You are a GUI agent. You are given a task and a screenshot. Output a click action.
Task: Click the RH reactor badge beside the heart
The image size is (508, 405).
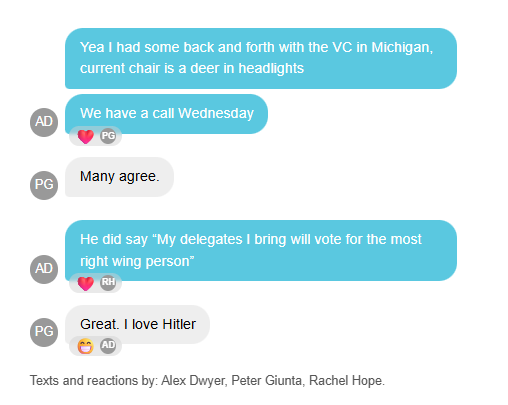(108, 282)
